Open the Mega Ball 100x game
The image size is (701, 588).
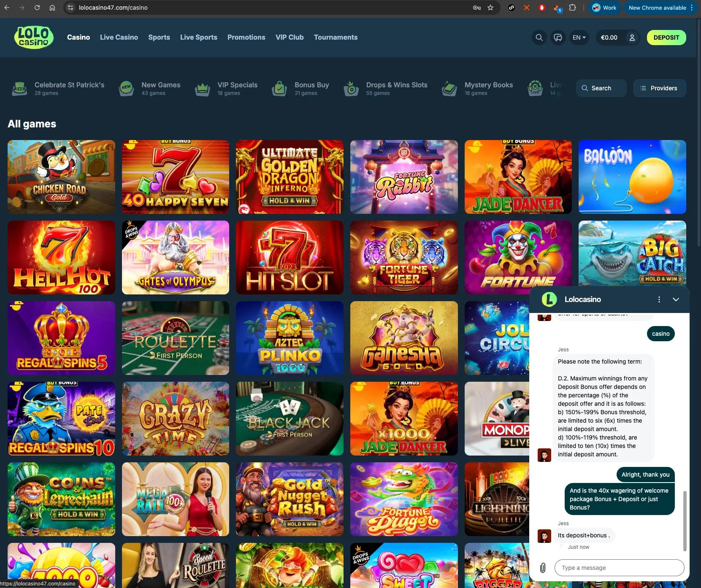pos(176,499)
